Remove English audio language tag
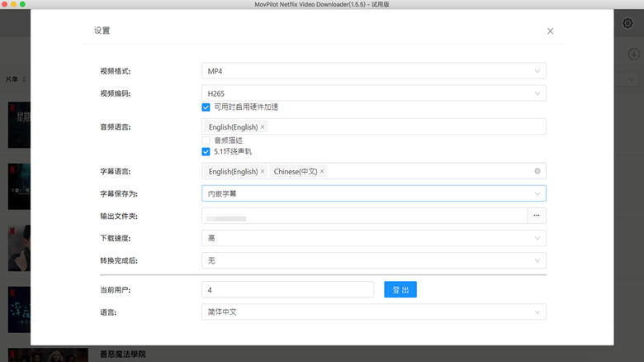Viewport: 644px width, 362px height. tap(263, 126)
